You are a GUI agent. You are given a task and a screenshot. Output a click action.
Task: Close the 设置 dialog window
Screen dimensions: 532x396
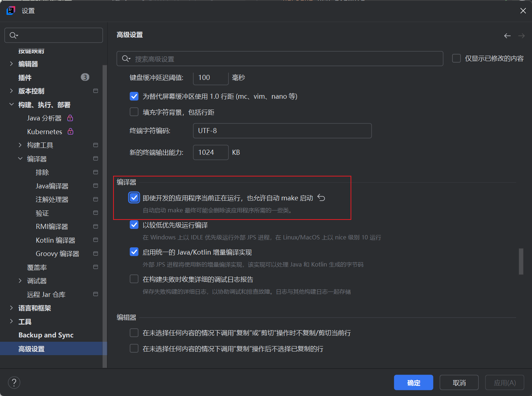coord(523,11)
